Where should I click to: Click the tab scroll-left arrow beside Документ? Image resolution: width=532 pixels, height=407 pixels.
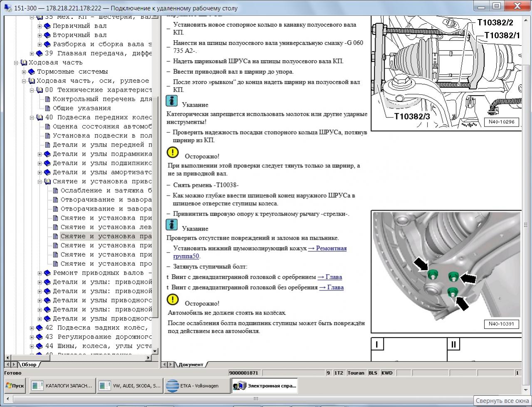(x=165, y=364)
